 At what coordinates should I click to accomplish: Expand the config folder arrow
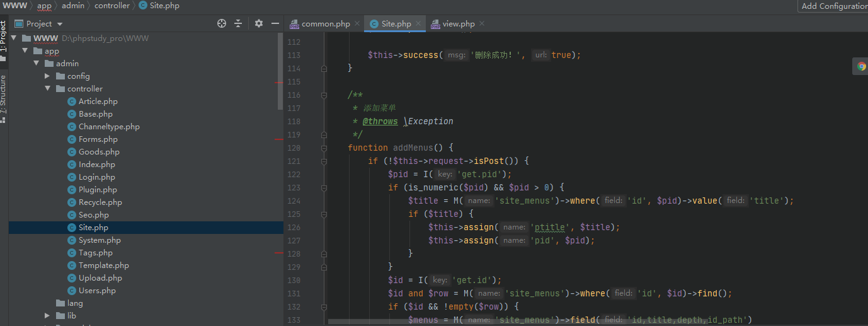[x=47, y=76]
